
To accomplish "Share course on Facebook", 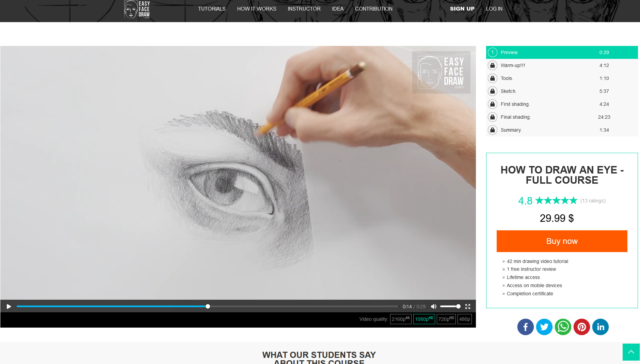I will pyautogui.click(x=525, y=327).
